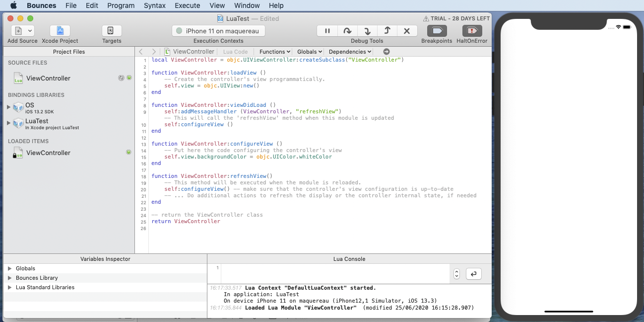Click the circled arrow icon after Dependencies
Image resolution: width=644 pixels, height=322 pixels.
386,52
